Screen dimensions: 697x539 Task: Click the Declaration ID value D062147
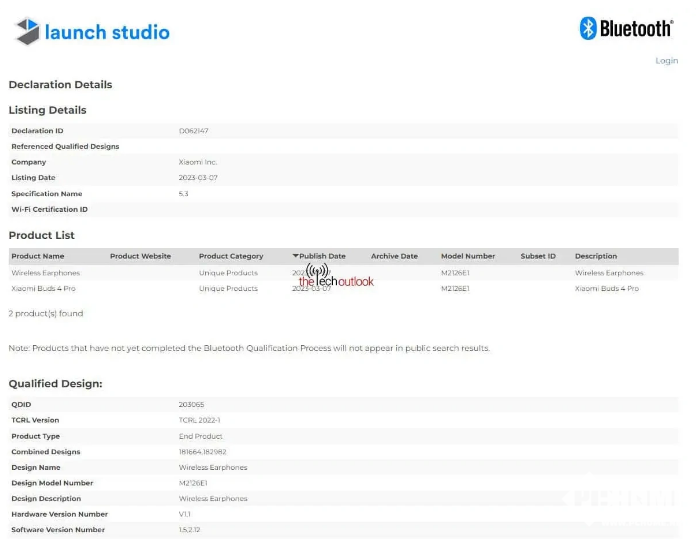pyautogui.click(x=193, y=131)
